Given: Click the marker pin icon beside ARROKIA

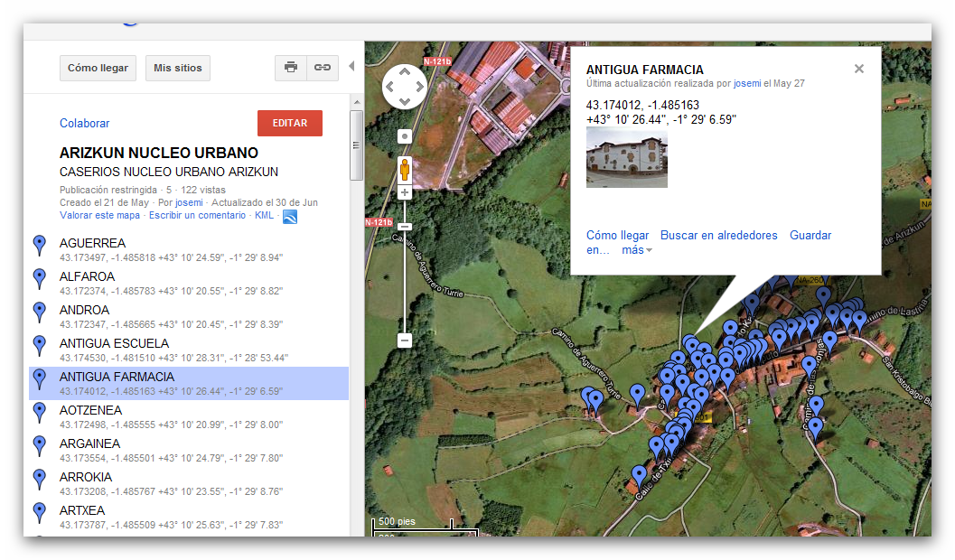Looking at the screenshot, I should 40,480.
